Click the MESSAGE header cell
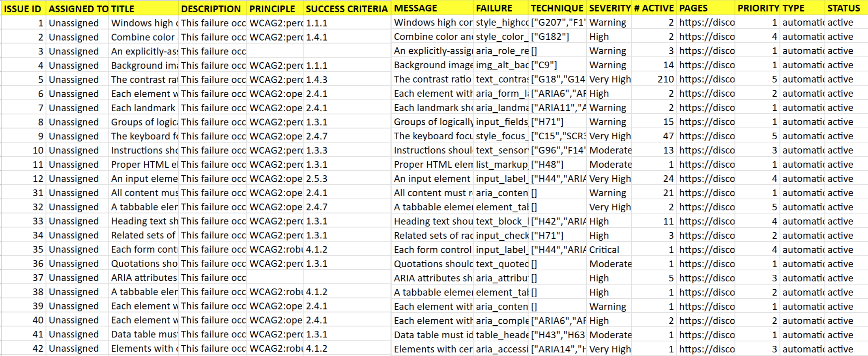 tap(432, 8)
